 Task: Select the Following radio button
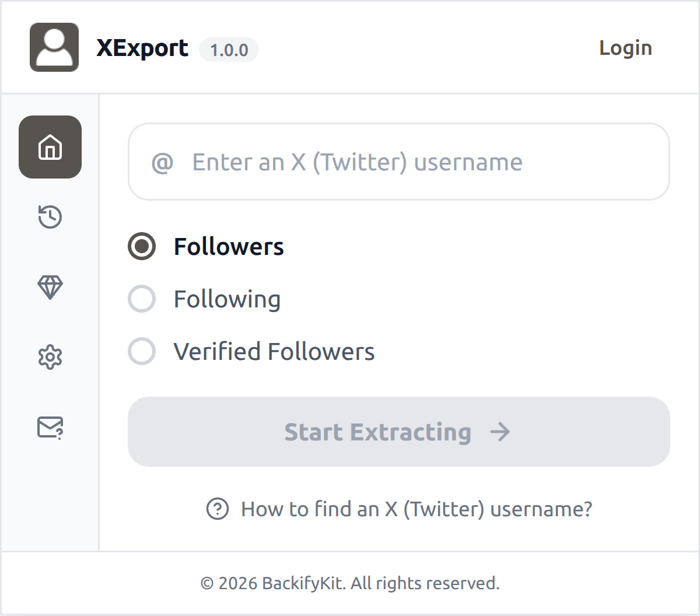pyautogui.click(x=142, y=299)
